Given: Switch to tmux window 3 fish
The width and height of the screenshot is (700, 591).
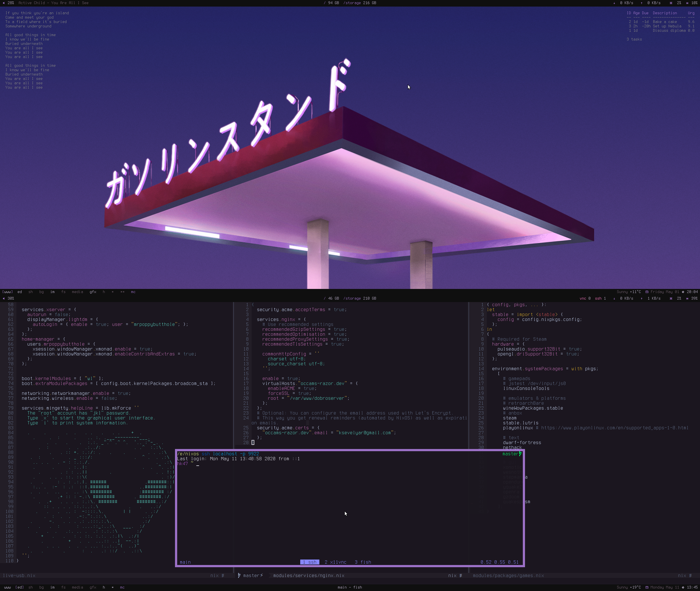Looking at the screenshot, I should tap(363, 562).
